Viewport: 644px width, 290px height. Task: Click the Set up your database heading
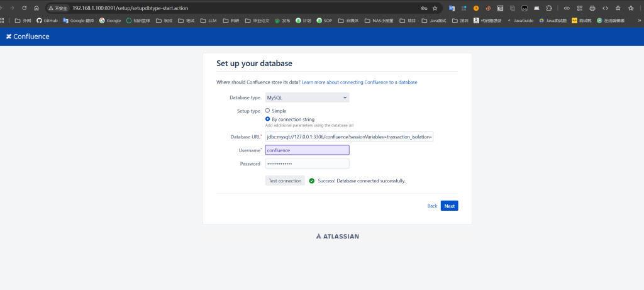click(x=254, y=64)
